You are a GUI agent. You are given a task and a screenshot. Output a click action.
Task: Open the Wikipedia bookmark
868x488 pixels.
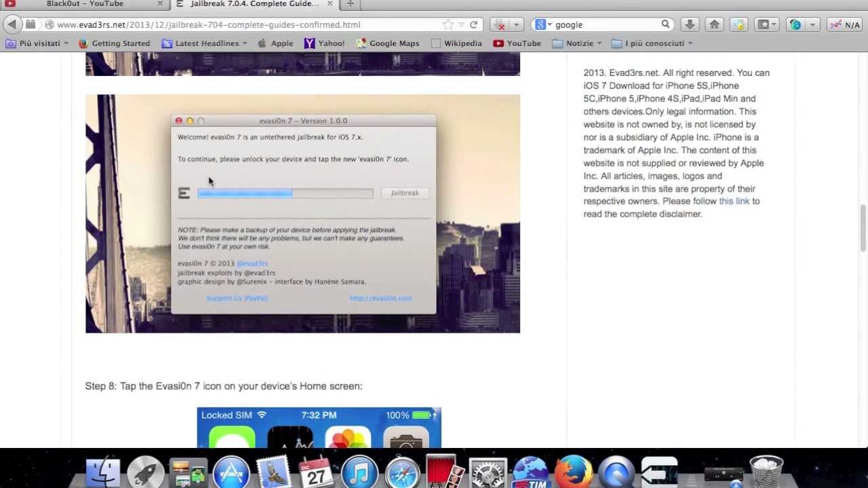456,43
